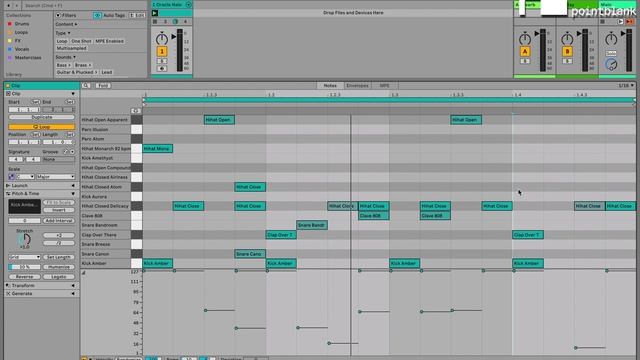The image size is (640, 360).
Task: Toggle the Scale mode button
Action: [11, 177]
